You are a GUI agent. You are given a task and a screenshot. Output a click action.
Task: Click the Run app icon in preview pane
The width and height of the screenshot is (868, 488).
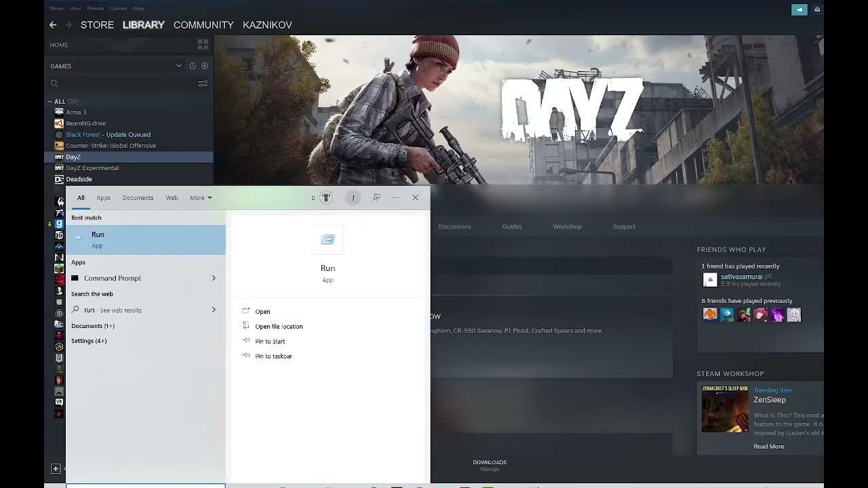click(x=328, y=239)
